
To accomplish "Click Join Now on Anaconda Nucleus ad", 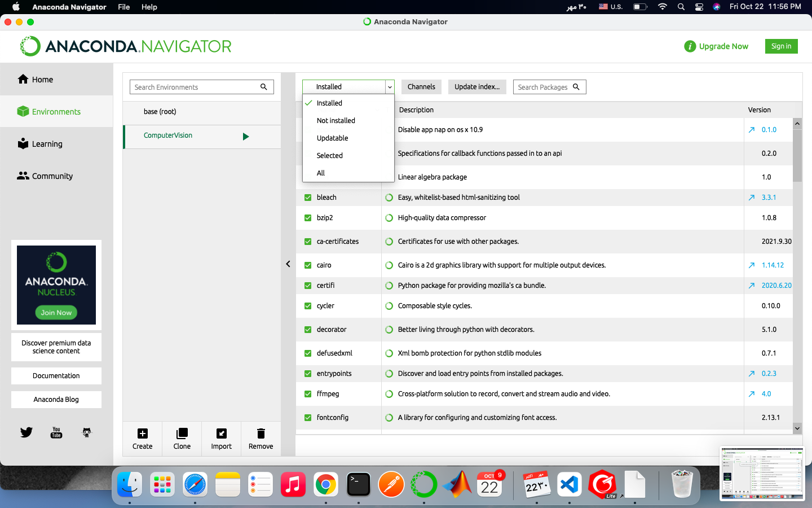I will 56,313.
